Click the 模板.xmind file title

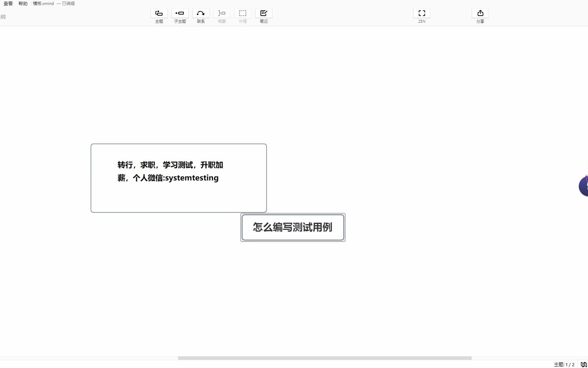[x=43, y=4]
